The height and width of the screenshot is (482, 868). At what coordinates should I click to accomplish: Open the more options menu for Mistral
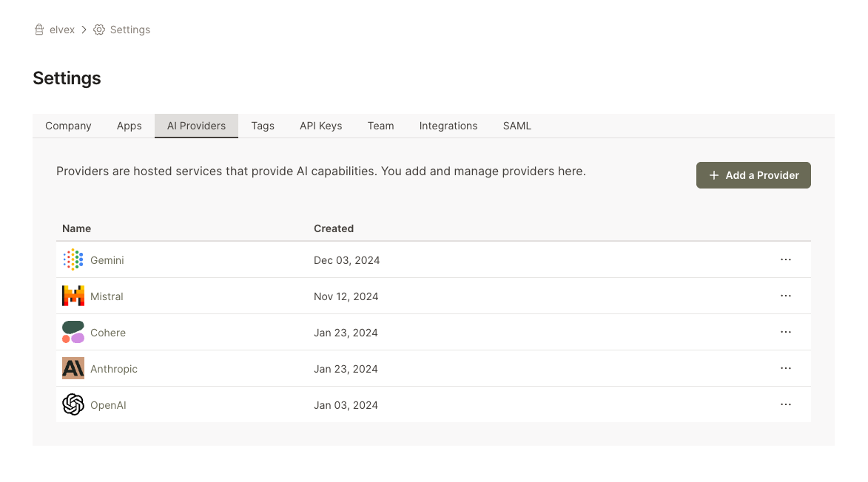pyautogui.click(x=786, y=296)
